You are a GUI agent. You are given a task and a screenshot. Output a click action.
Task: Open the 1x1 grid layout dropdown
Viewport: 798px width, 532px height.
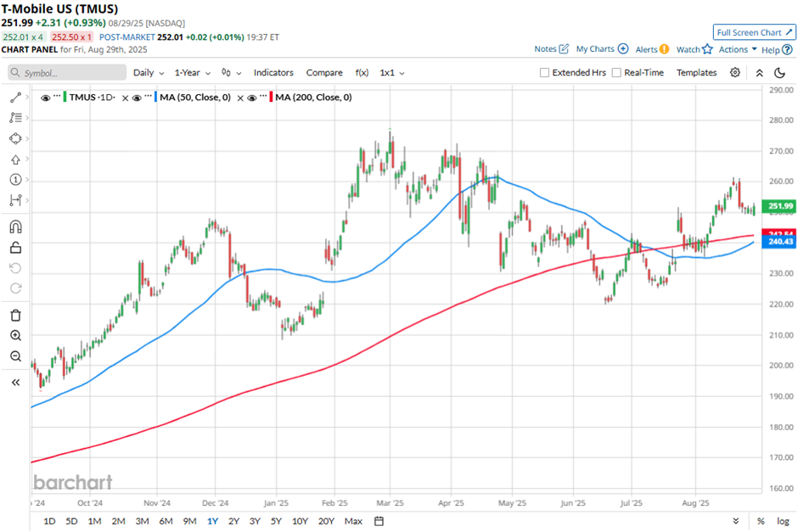[392, 73]
